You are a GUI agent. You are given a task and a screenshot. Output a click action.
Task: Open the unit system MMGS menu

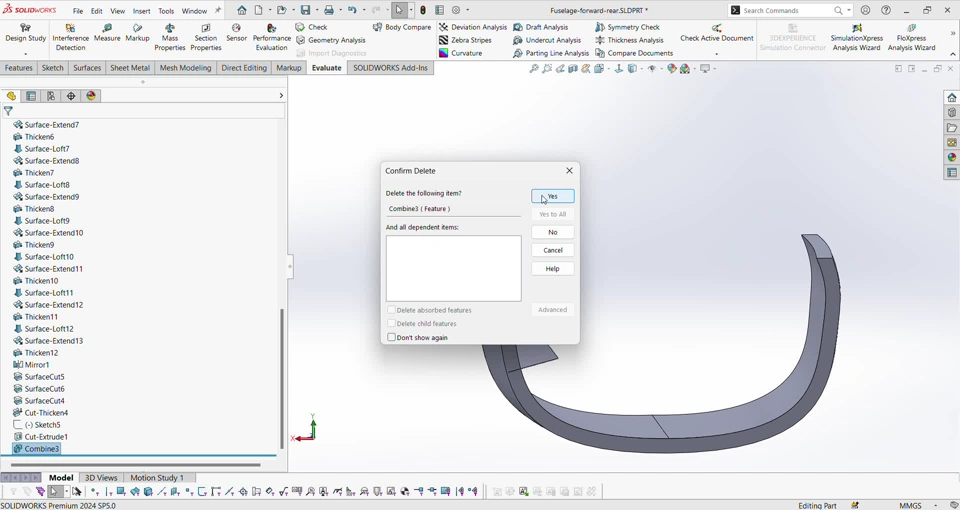click(x=910, y=506)
